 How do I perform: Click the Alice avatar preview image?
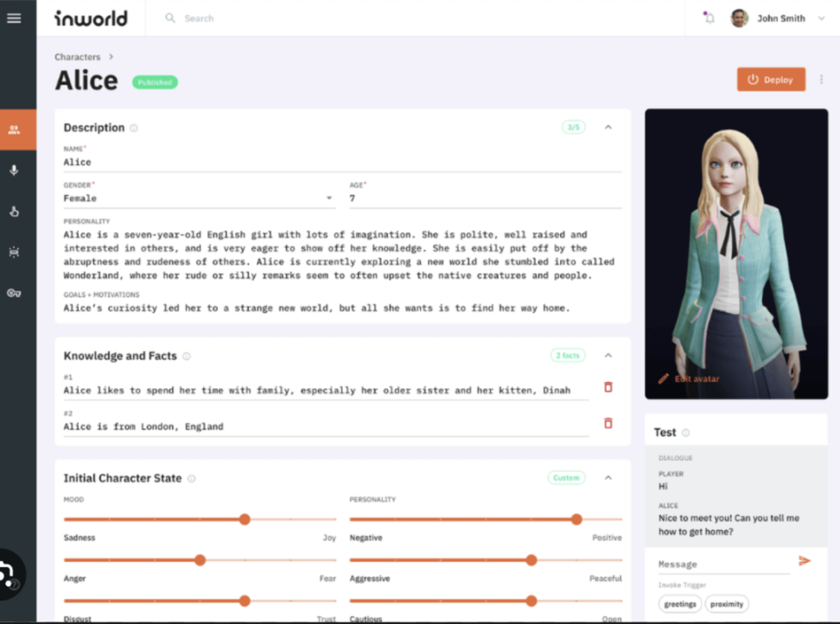click(736, 254)
